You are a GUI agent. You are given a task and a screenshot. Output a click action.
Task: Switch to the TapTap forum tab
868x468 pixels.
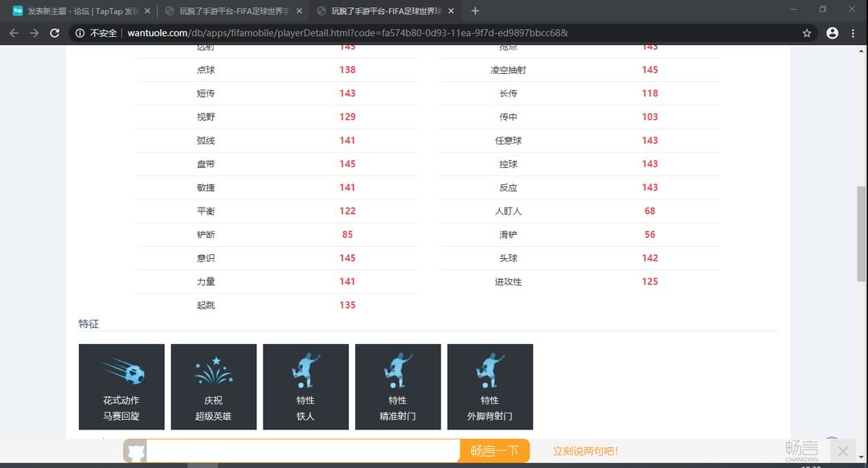[81, 10]
